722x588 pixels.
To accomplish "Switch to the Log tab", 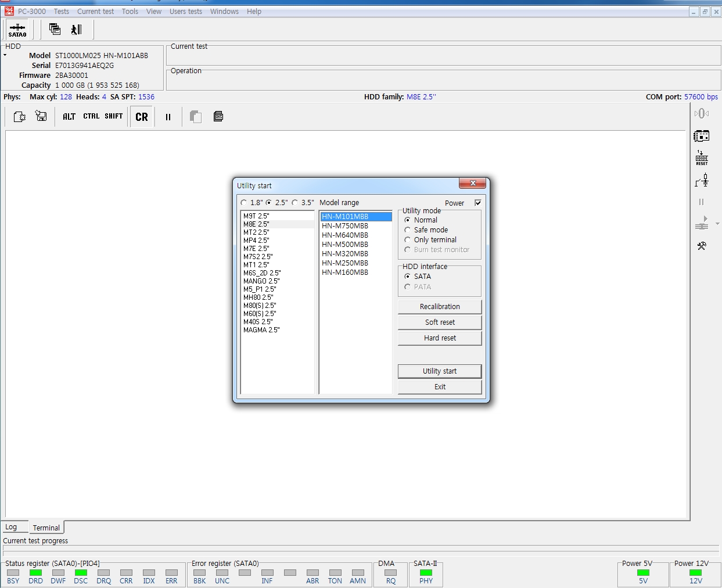I will click(x=12, y=527).
